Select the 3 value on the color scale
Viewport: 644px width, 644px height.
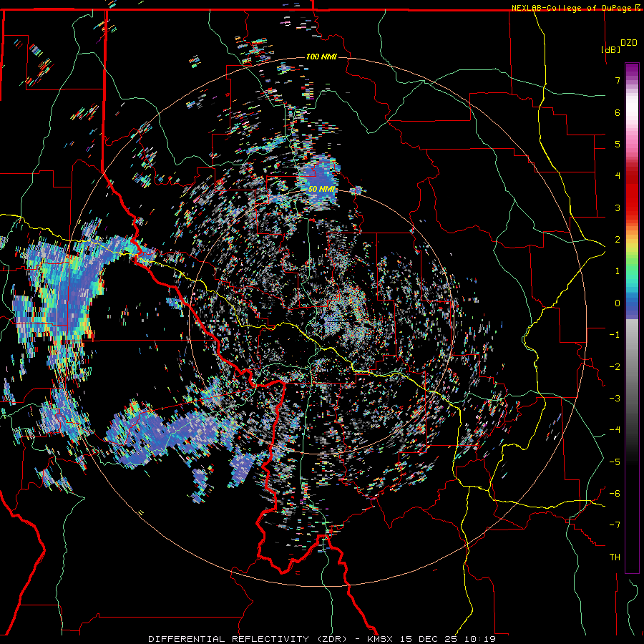click(x=618, y=208)
